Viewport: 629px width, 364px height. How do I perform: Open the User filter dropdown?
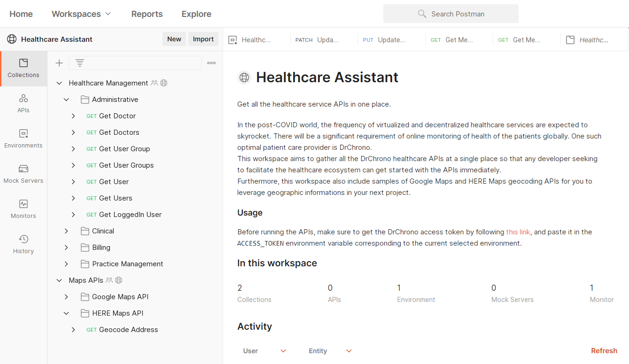264,351
